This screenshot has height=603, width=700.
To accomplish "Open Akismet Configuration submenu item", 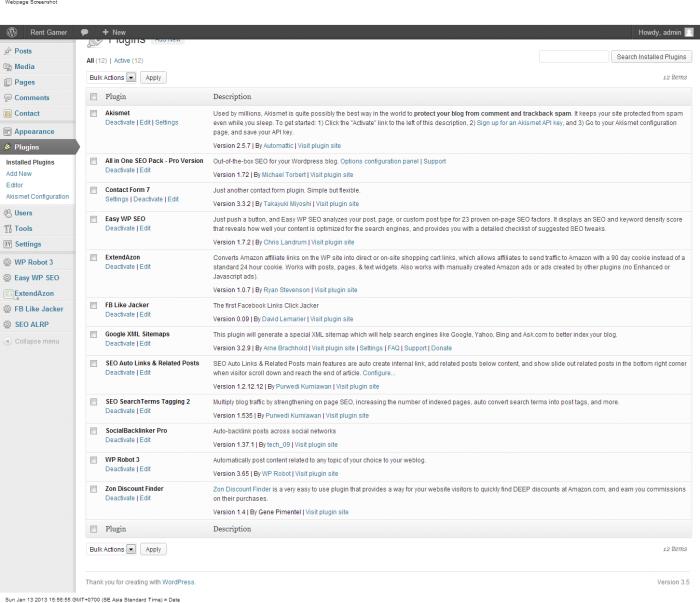I will [x=38, y=197].
